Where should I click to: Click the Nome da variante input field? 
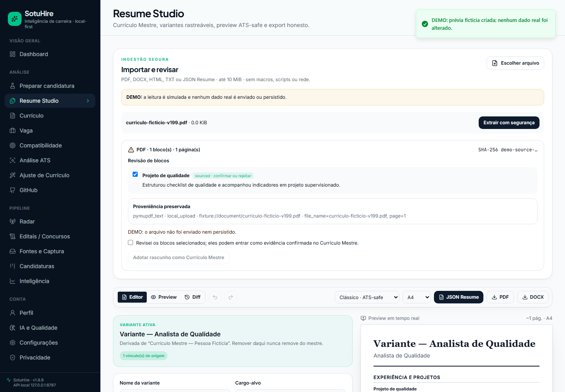click(175, 390)
